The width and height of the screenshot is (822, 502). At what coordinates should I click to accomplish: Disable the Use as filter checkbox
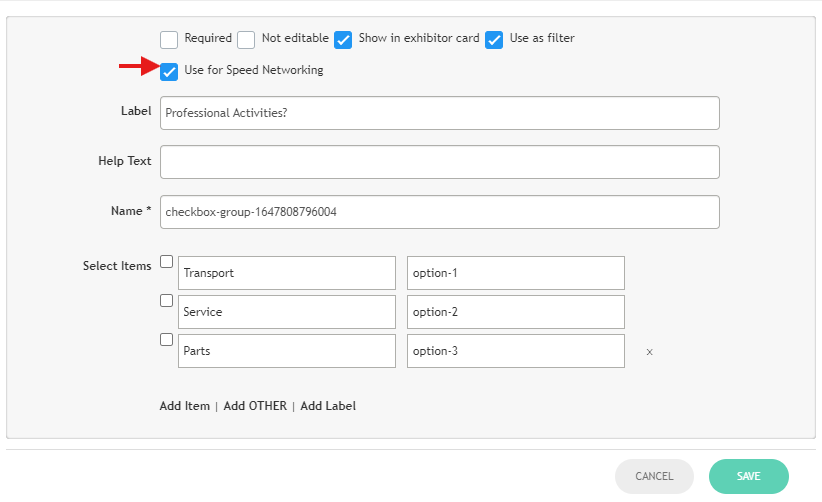[x=494, y=40]
